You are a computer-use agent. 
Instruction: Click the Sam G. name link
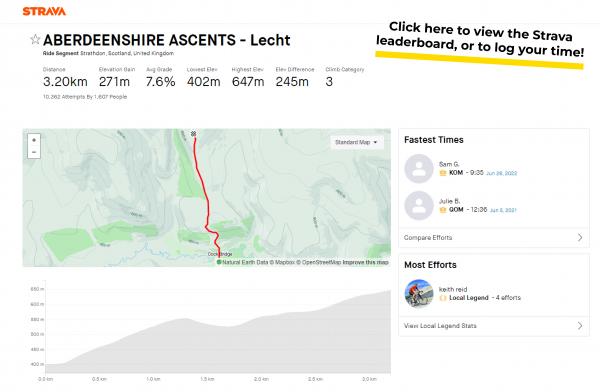pyautogui.click(x=449, y=164)
